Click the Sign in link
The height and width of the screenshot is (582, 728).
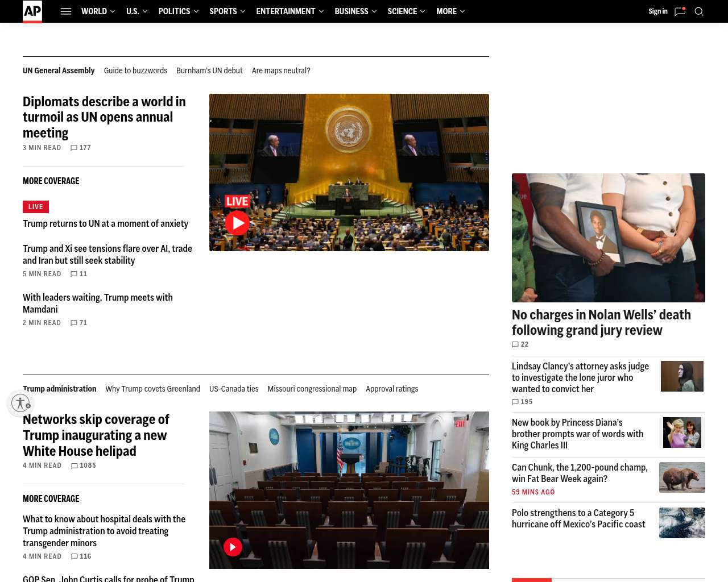(658, 11)
